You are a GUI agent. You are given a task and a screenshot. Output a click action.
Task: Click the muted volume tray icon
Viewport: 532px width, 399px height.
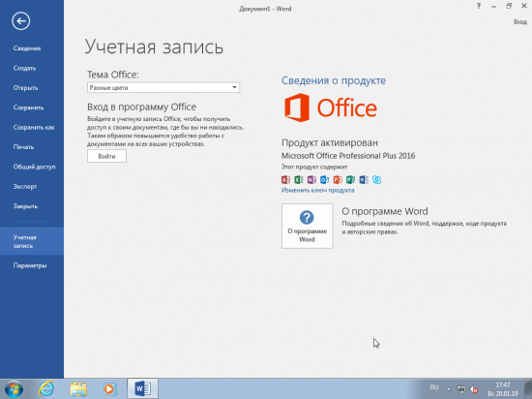click(x=474, y=389)
